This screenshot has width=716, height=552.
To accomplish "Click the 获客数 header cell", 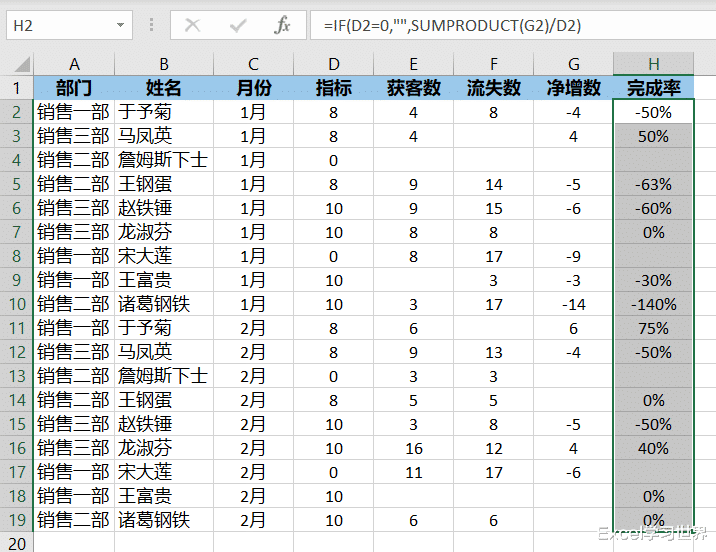I will click(414, 88).
